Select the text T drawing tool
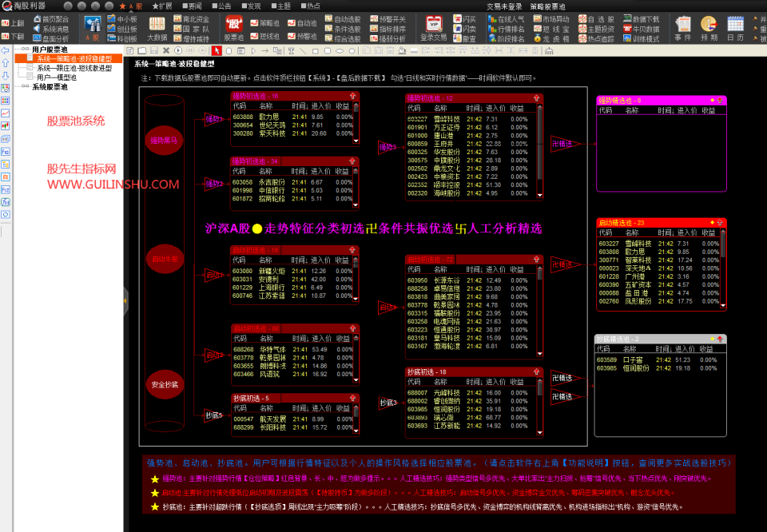 click(291, 51)
